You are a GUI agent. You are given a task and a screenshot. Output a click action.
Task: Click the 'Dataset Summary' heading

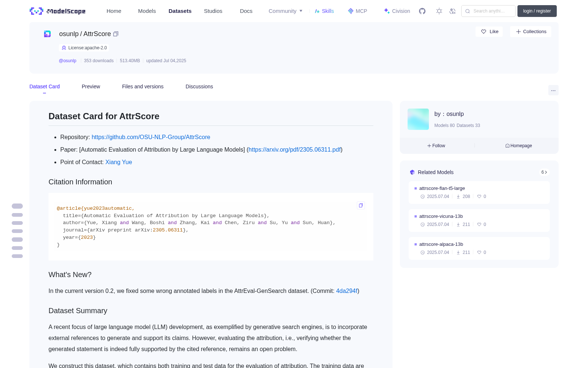[x=78, y=311]
